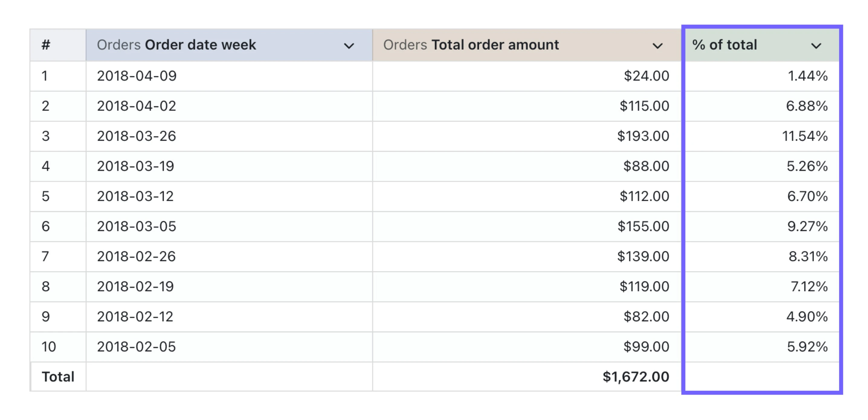
Task: Select the 2018-03-05 date cell
Action: pyautogui.click(x=137, y=226)
